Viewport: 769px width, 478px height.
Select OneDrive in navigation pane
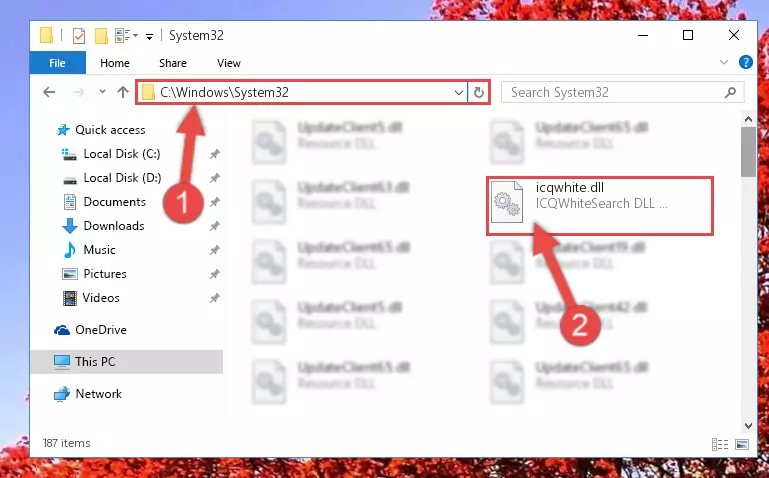coord(101,330)
